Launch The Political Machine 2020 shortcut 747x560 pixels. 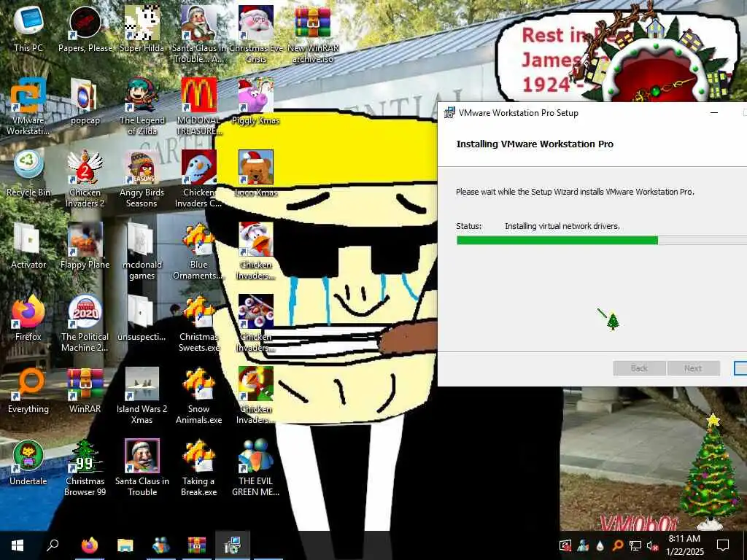coord(85,322)
